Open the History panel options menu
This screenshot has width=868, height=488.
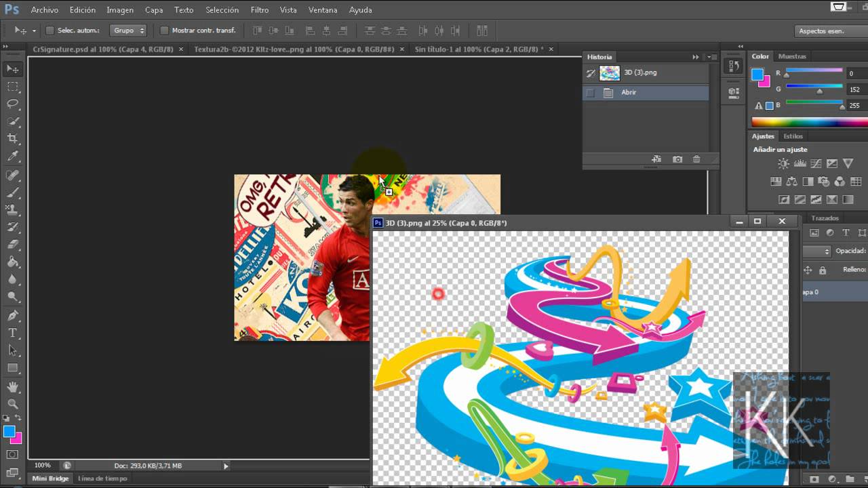pos(711,57)
